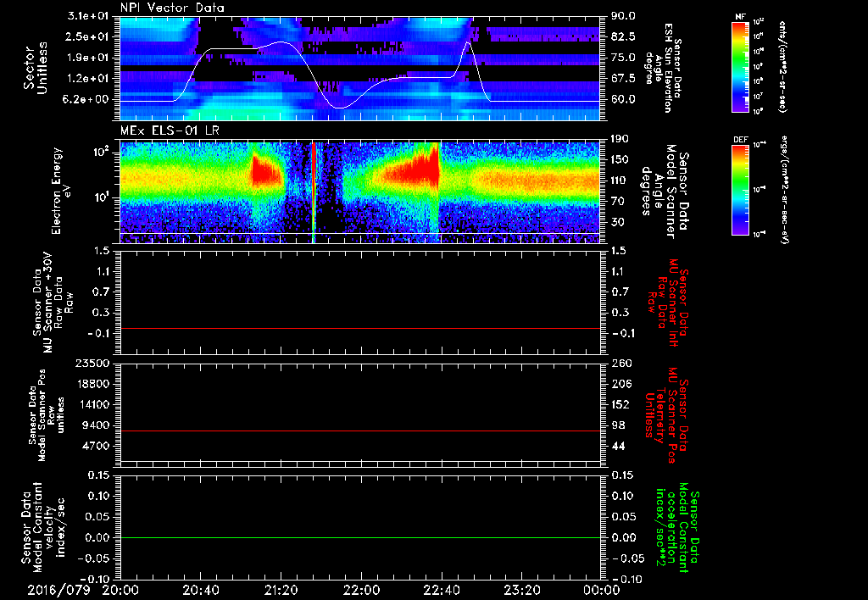Viewport: 868px width, 600px height.
Task: Click the "NF" label above the color bar
Action: pos(740,17)
